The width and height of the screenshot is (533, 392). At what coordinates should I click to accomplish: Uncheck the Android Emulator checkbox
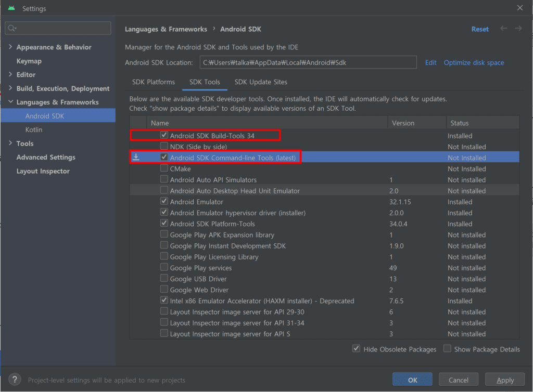(x=164, y=201)
